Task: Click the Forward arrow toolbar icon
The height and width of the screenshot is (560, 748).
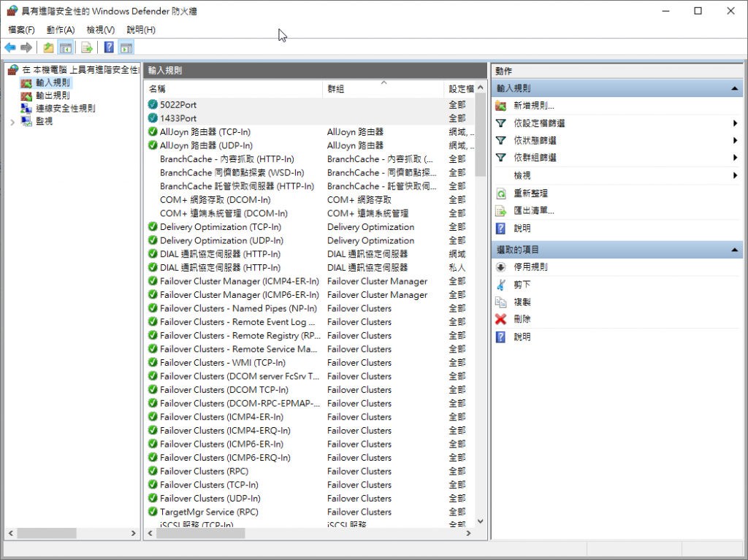Action: click(x=26, y=47)
